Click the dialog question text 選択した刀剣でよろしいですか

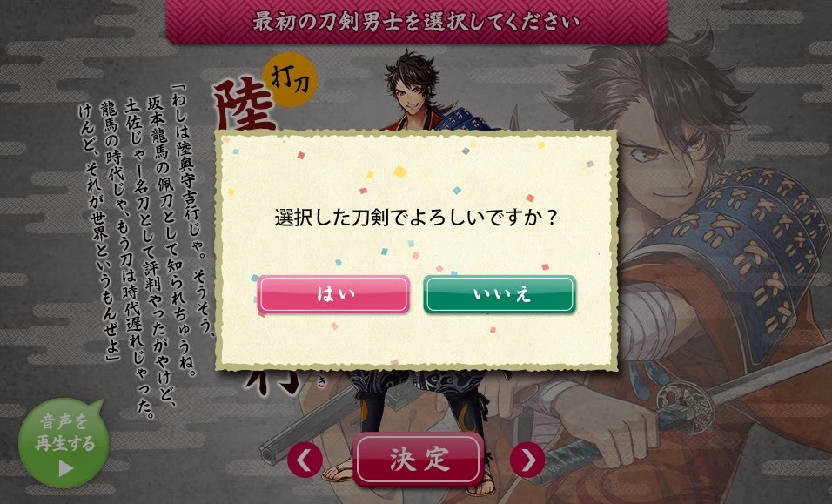(417, 218)
